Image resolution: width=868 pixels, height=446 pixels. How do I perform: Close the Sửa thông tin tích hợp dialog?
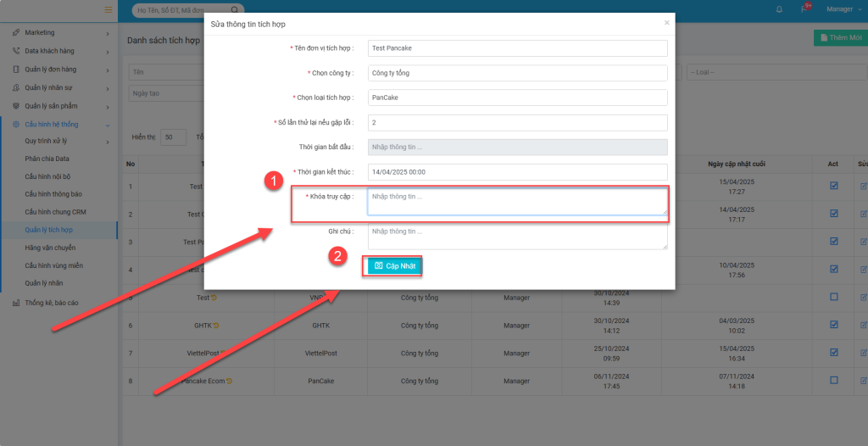click(x=666, y=23)
